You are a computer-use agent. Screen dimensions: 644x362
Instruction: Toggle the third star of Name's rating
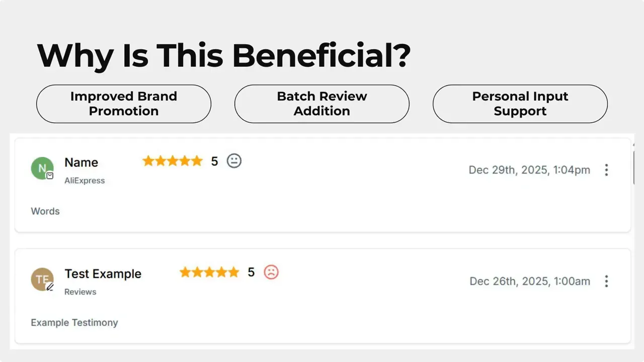[173, 161]
